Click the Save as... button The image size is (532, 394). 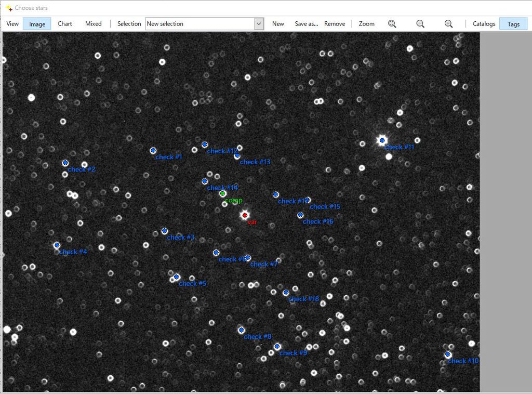307,24
